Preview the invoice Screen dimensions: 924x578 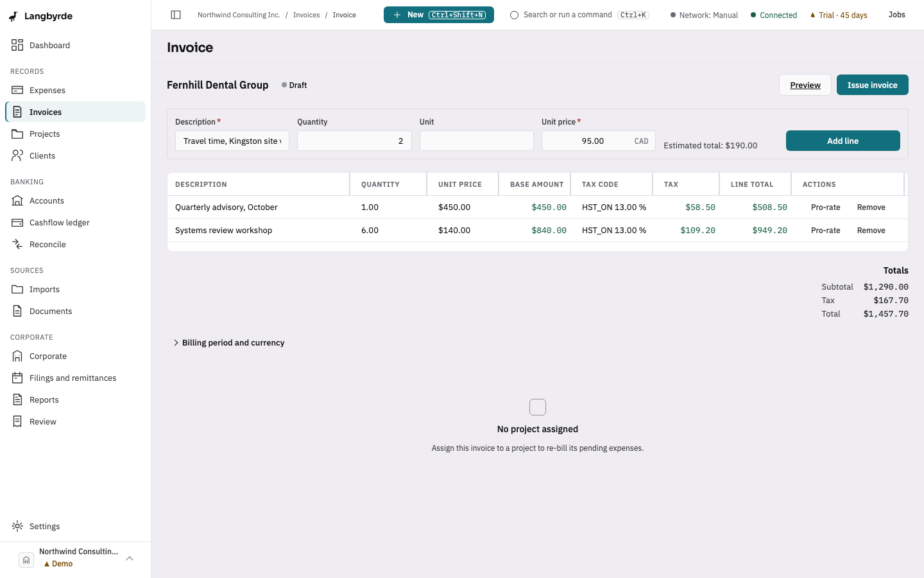coord(805,85)
